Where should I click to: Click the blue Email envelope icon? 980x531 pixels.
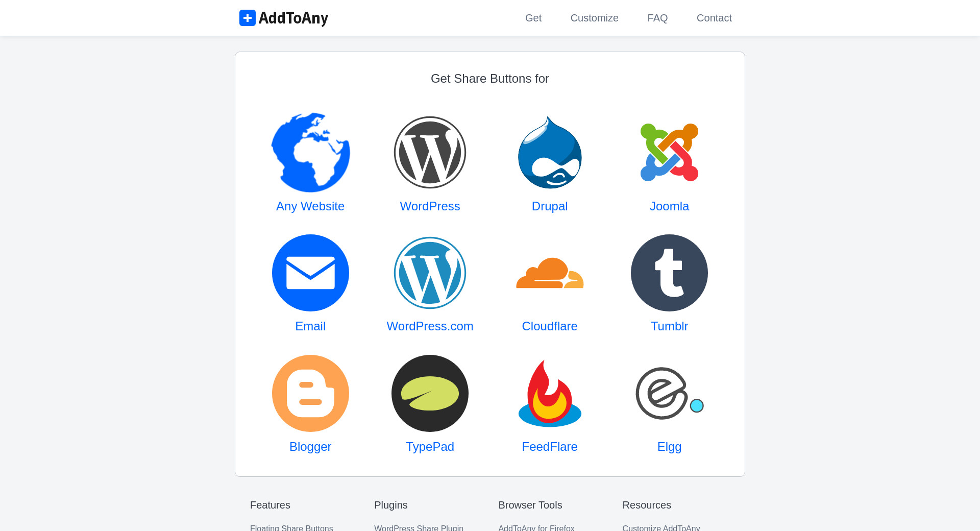click(x=310, y=273)
